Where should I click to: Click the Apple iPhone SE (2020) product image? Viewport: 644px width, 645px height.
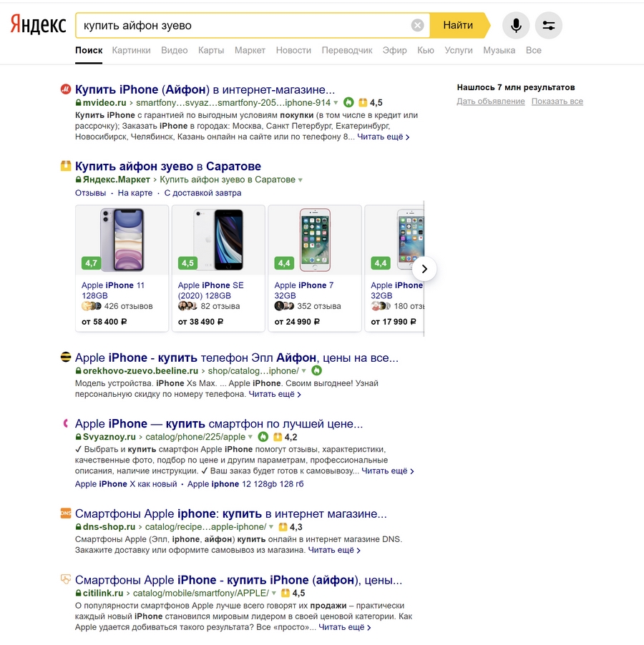(218, 240)
